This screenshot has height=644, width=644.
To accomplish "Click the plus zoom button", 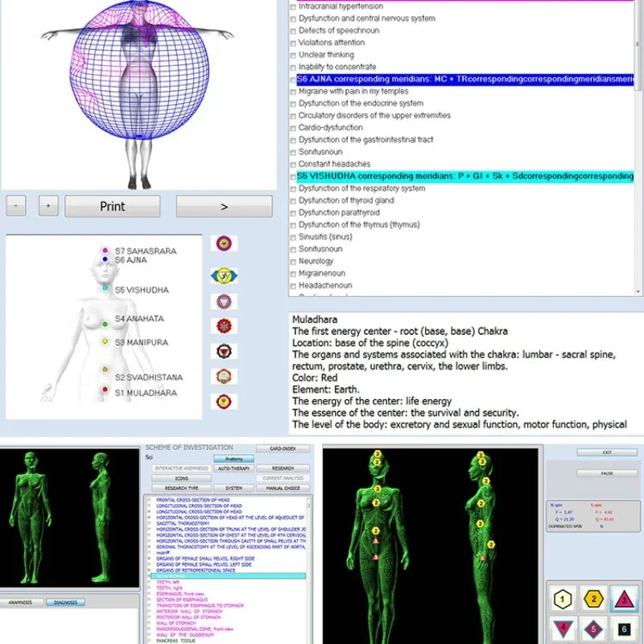I will [48, 206].
